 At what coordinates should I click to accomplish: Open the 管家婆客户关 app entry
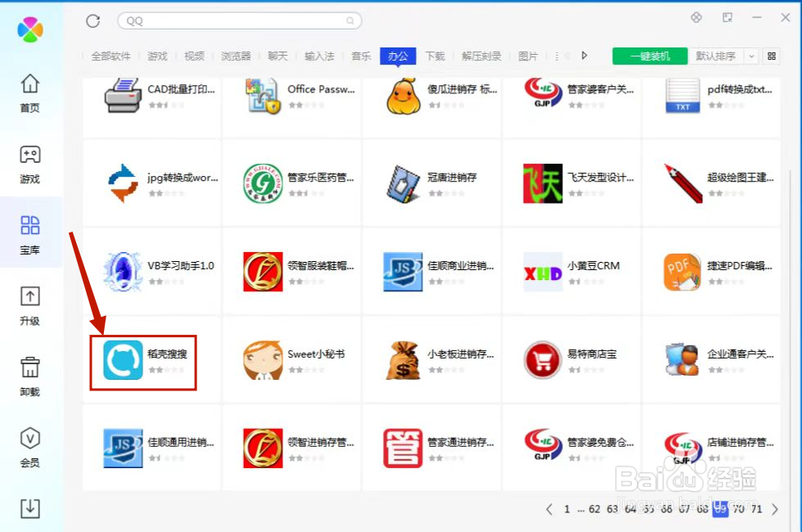point(571,107)
